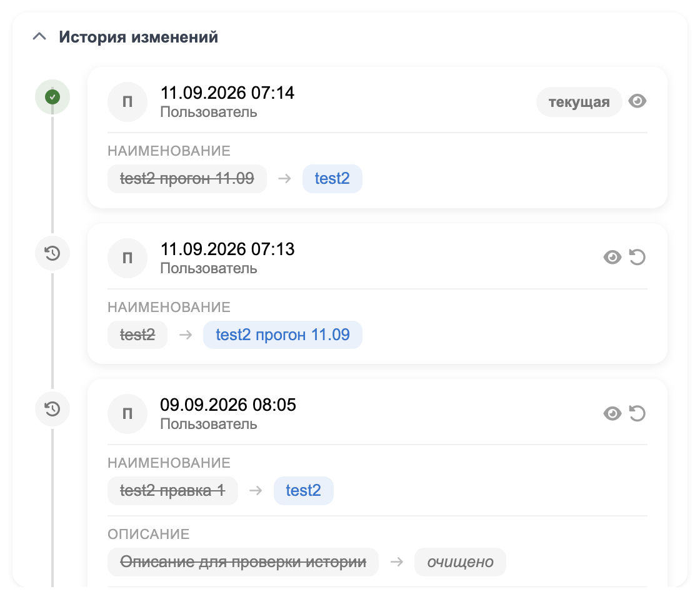This screenshot has width=700, height=599.
Task: Click the История изменений heading
Action: [x=138, y=37]
